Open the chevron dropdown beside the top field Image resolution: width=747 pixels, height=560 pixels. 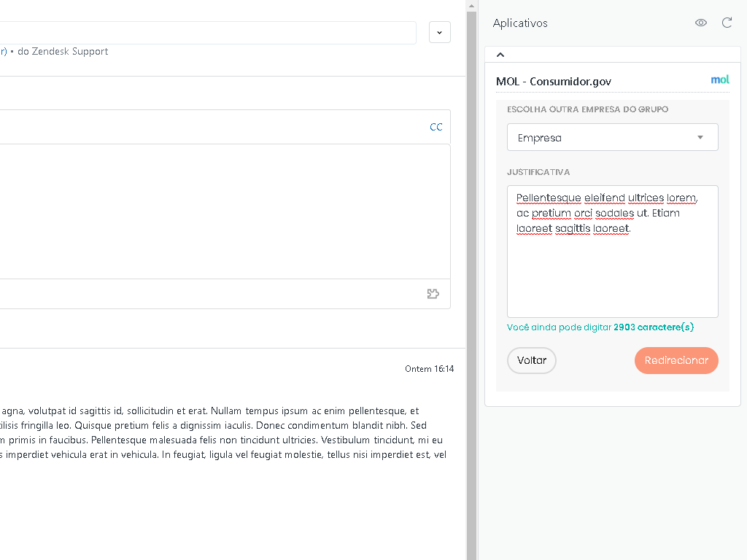point(439,32)
